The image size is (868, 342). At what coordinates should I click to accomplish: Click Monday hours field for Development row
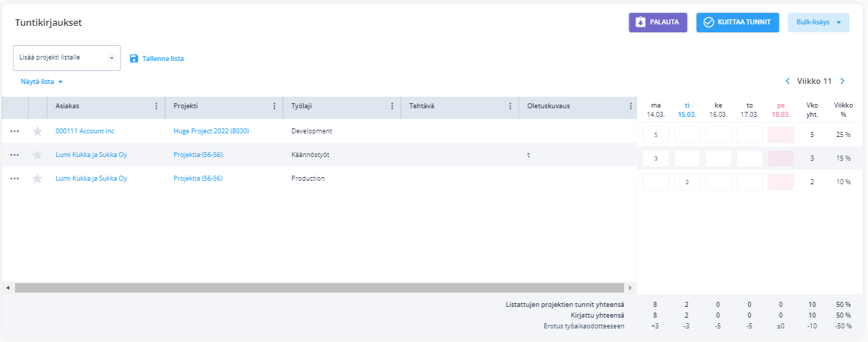[655, 135]
